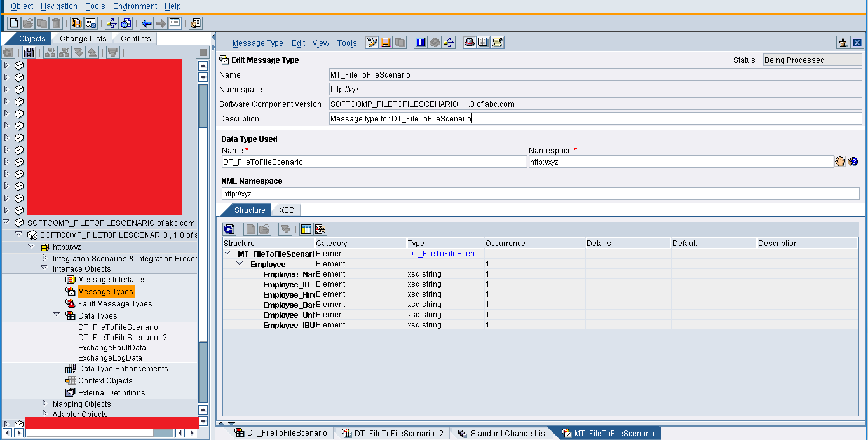Screen dimensions: 868x440
Task: Switch to the XSD tab
Action: pyautogui.click(x=287, y=209)
